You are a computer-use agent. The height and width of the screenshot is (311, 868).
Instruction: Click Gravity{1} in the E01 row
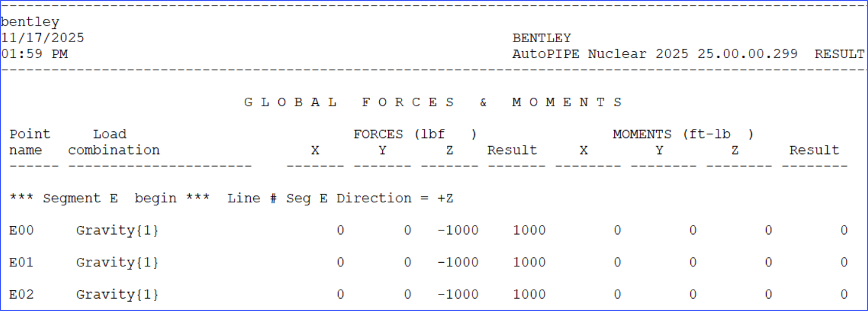pos(117,262)
